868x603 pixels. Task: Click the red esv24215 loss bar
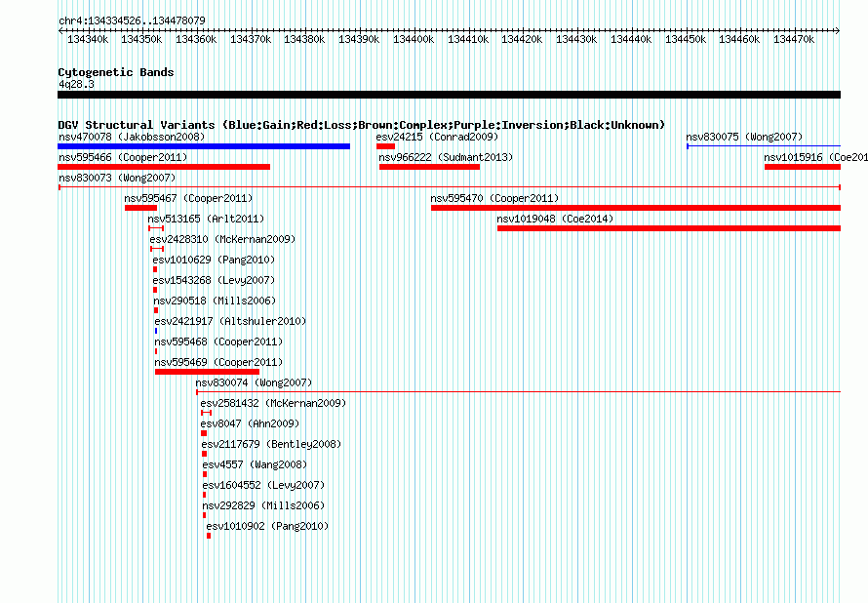385,146
